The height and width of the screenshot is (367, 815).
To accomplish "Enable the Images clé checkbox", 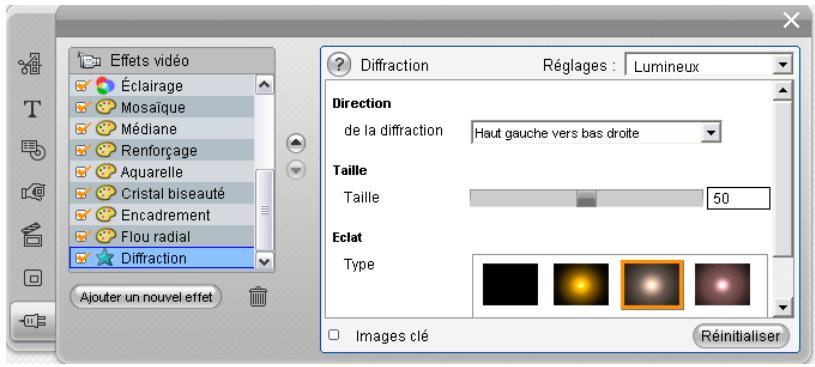I will pos(334,335).
